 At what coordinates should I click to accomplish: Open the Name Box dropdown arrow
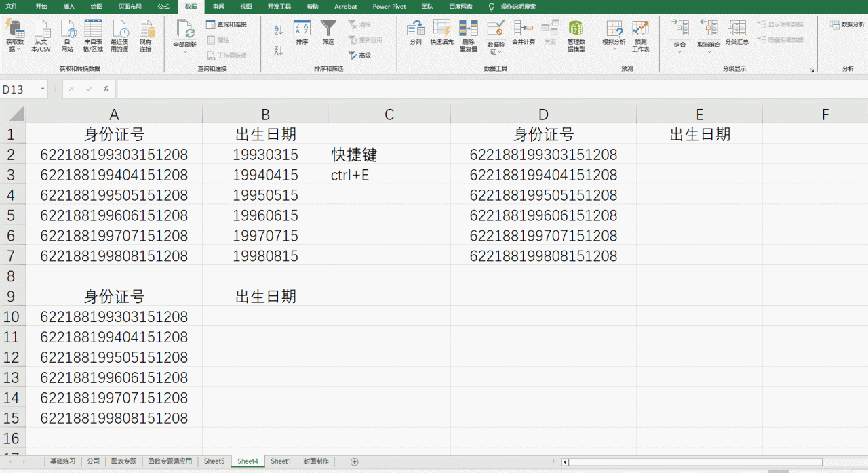43,89
